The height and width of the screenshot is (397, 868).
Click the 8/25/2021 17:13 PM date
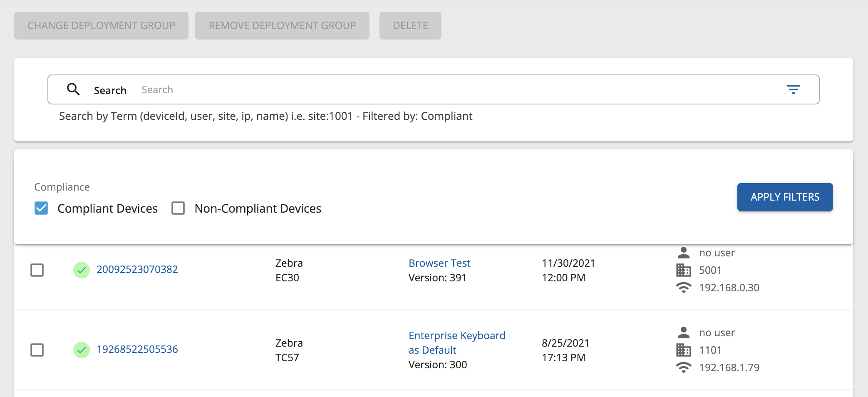click(x=565, y=350)
